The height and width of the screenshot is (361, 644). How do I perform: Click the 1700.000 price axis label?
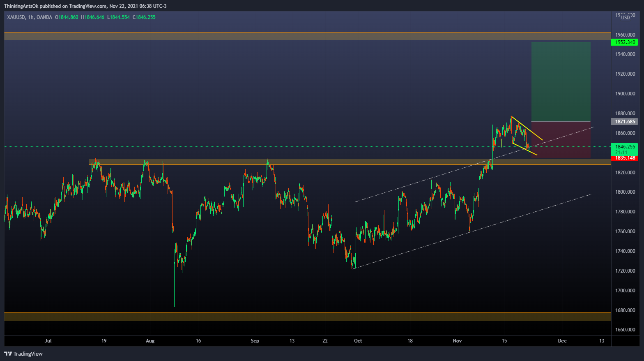point(625,291)
